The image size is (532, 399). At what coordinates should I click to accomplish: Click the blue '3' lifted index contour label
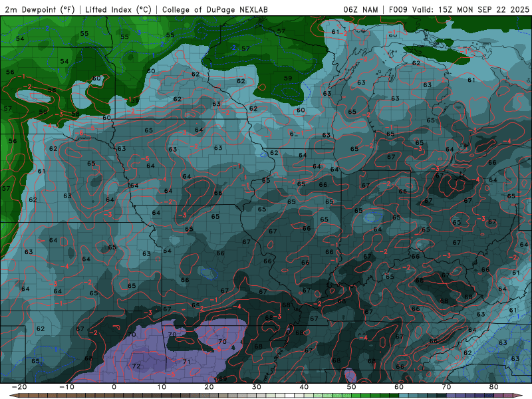(x=139, y=33)
